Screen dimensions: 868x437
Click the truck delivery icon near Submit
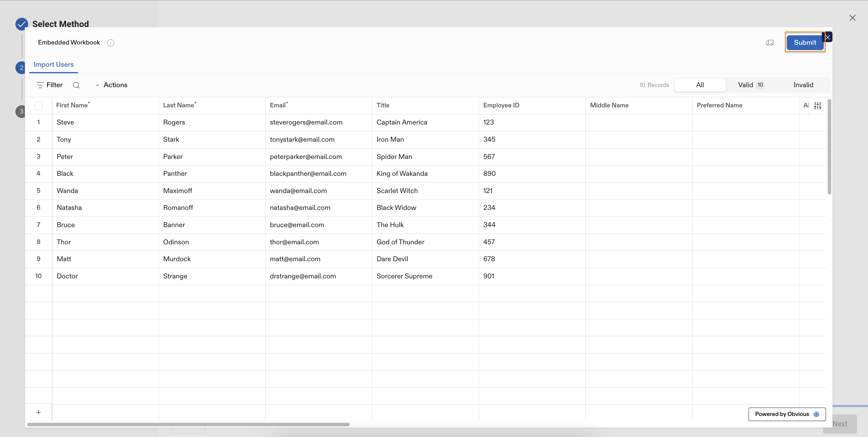coord(770,42)
